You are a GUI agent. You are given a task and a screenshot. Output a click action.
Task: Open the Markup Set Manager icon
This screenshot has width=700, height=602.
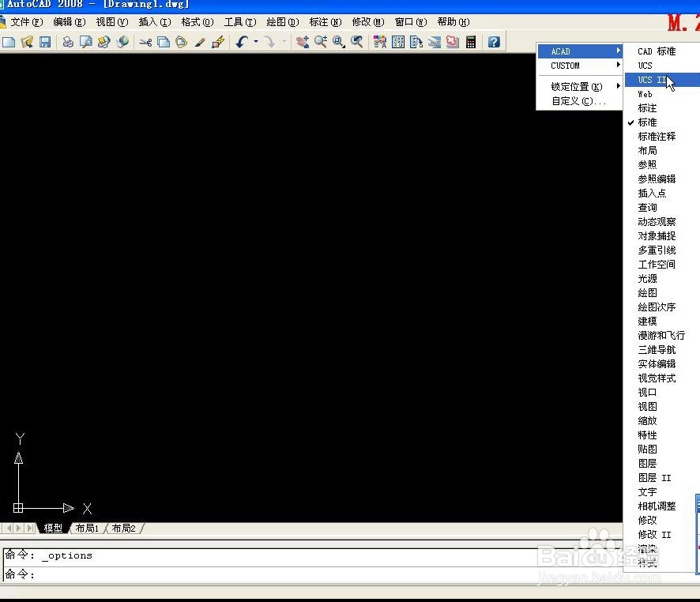[x=452, y=43]
